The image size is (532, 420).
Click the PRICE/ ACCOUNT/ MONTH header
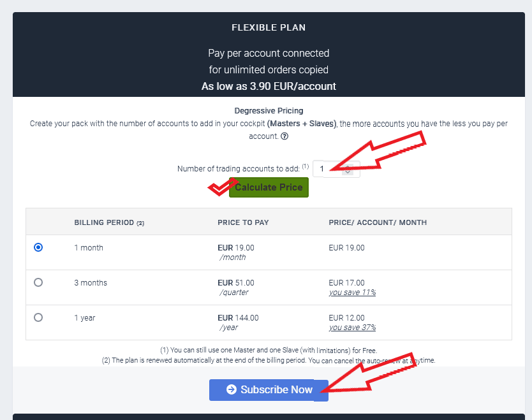[378, 222]
